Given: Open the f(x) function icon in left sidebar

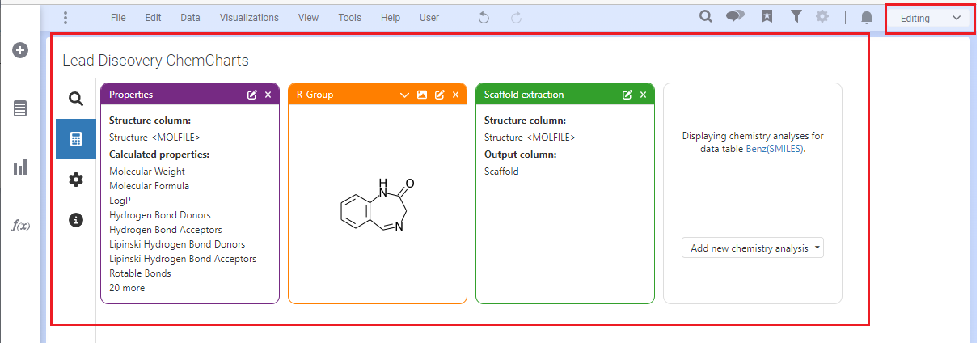Looking at the screenshot, I should click(20, 225).
